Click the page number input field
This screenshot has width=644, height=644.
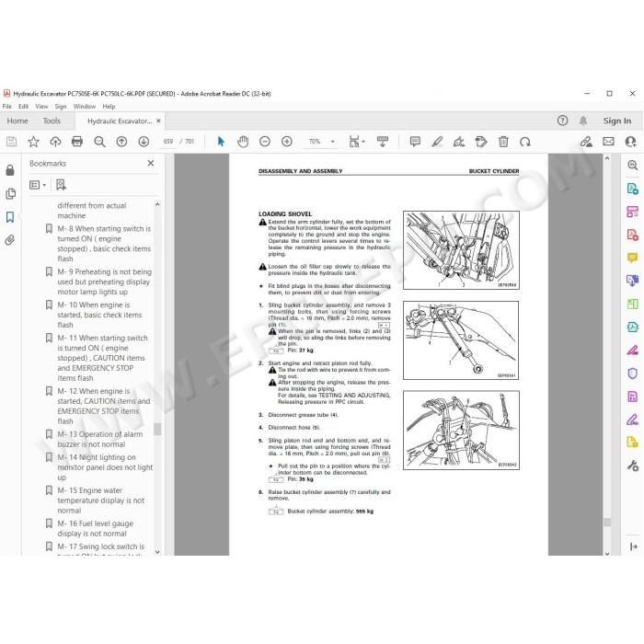tap(168, 142)
